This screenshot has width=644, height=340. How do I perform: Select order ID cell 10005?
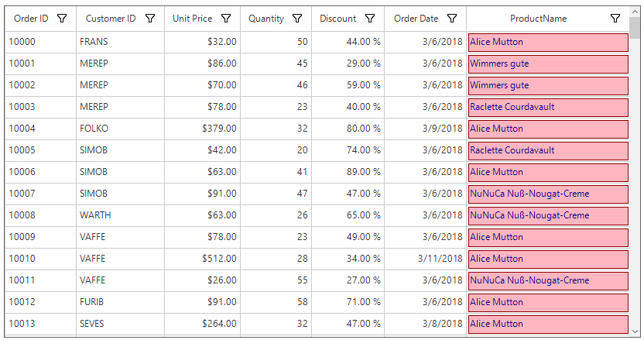[40, 150]
